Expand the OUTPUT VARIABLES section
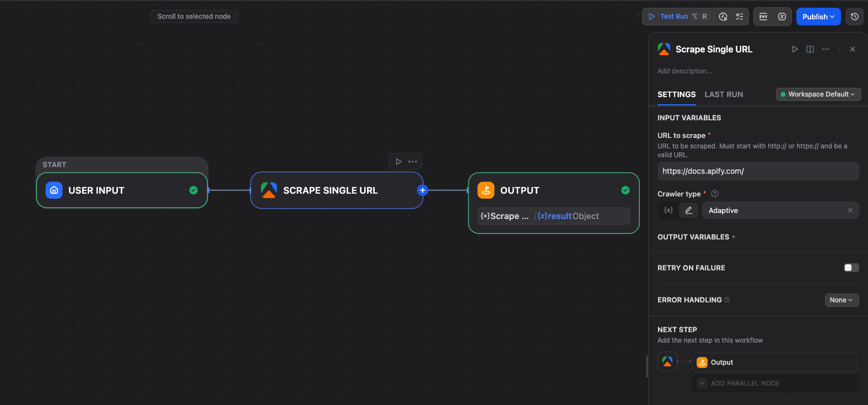The image size is (868, 405). [697, 237]
